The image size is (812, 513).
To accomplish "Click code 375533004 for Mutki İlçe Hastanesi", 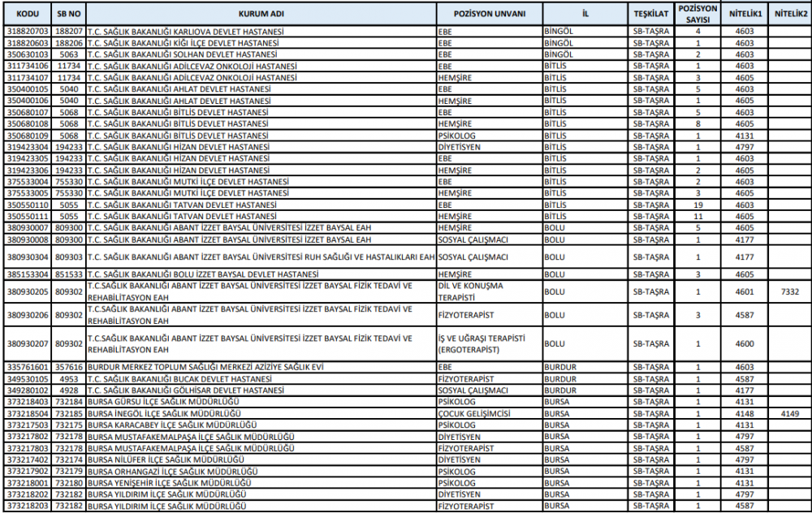I will 28,182.
